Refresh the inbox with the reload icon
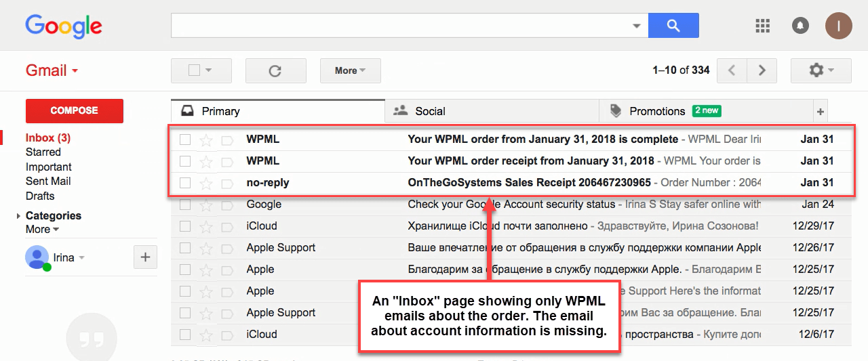 275,70
